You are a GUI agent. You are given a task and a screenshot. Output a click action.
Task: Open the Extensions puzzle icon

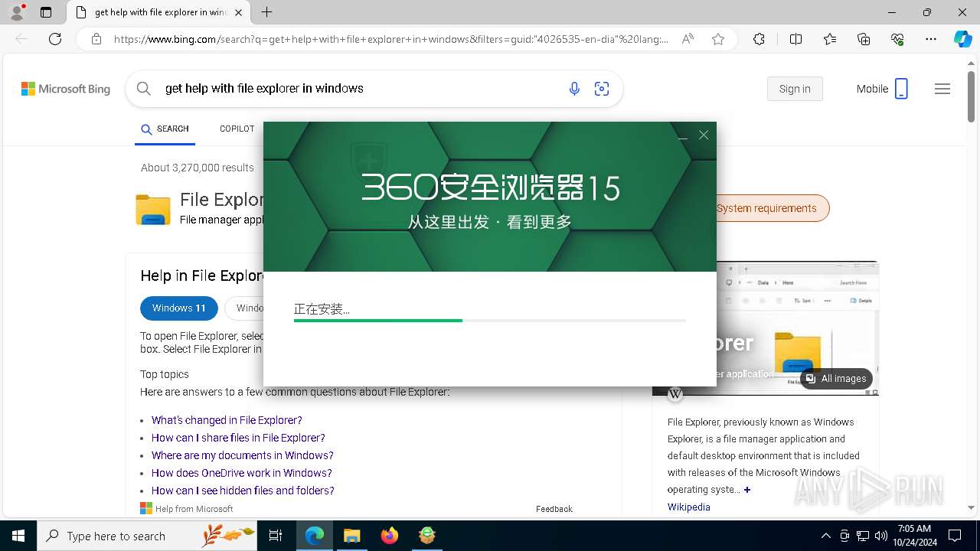click(x=759, y=39)
